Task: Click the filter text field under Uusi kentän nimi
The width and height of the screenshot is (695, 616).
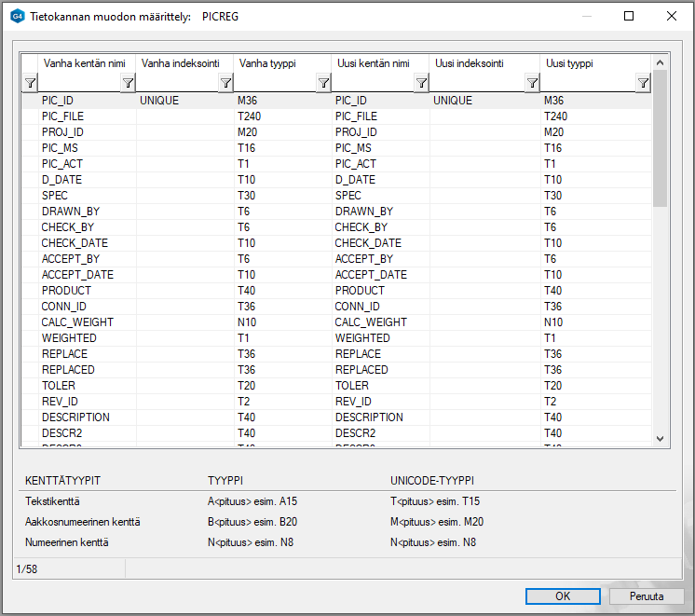Action: click(x=373, y=84)
